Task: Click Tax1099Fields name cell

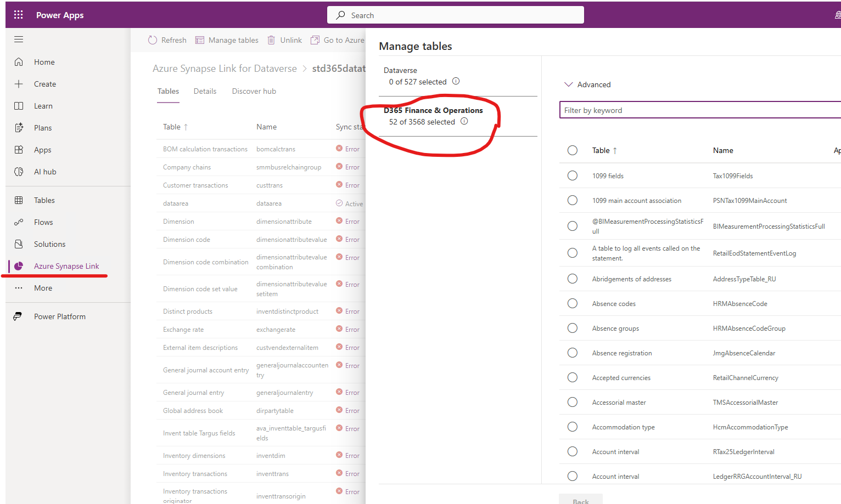Action: click(733, 175)
